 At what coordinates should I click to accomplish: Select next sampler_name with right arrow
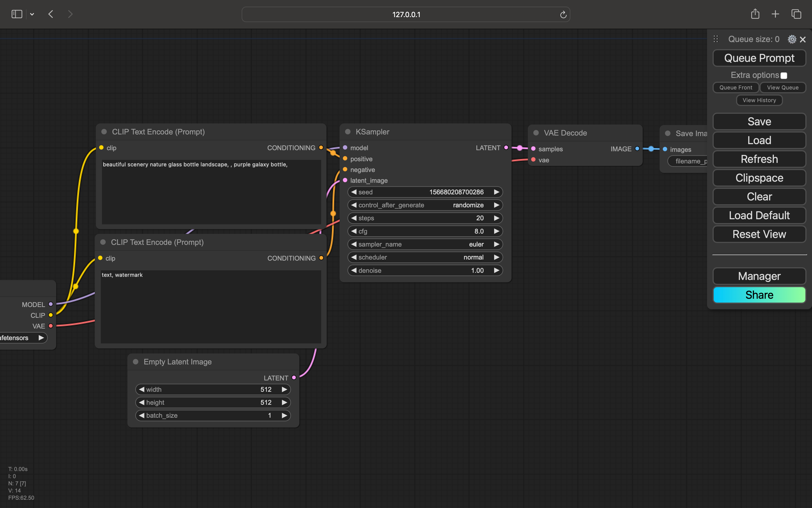coord(496,244)
